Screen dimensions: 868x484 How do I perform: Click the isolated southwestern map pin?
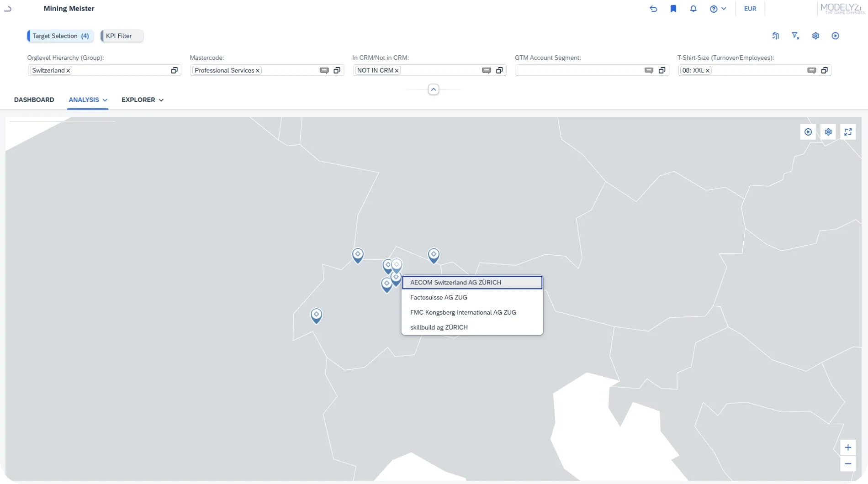316,316
